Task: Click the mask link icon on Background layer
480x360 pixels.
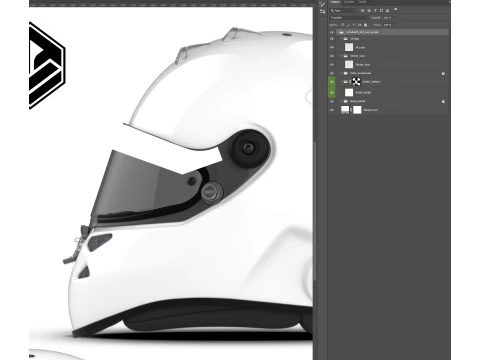Action: pos(351,110)
